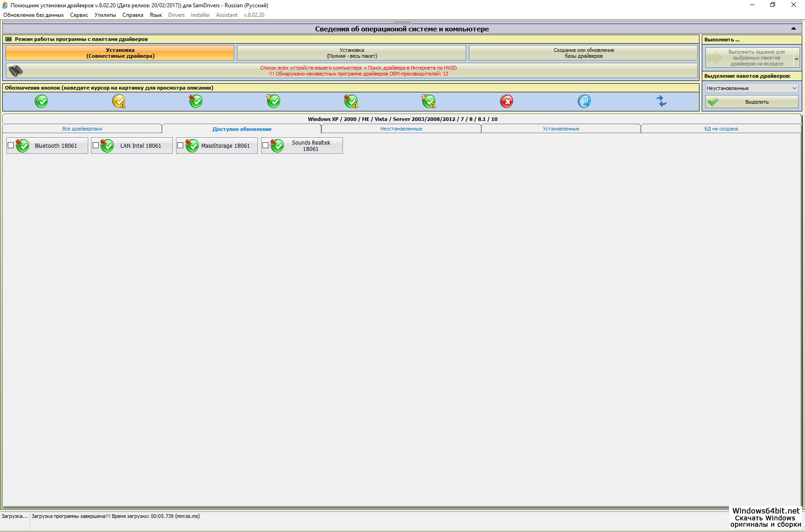
Task: Expand the arrow on the Выполнить задание button
Action: (796, 58)
